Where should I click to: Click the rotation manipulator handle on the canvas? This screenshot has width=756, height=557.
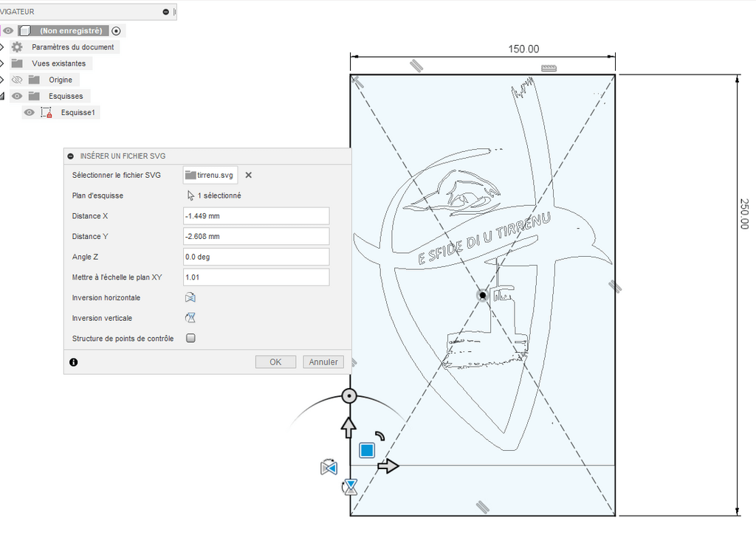tap(349, 396)
